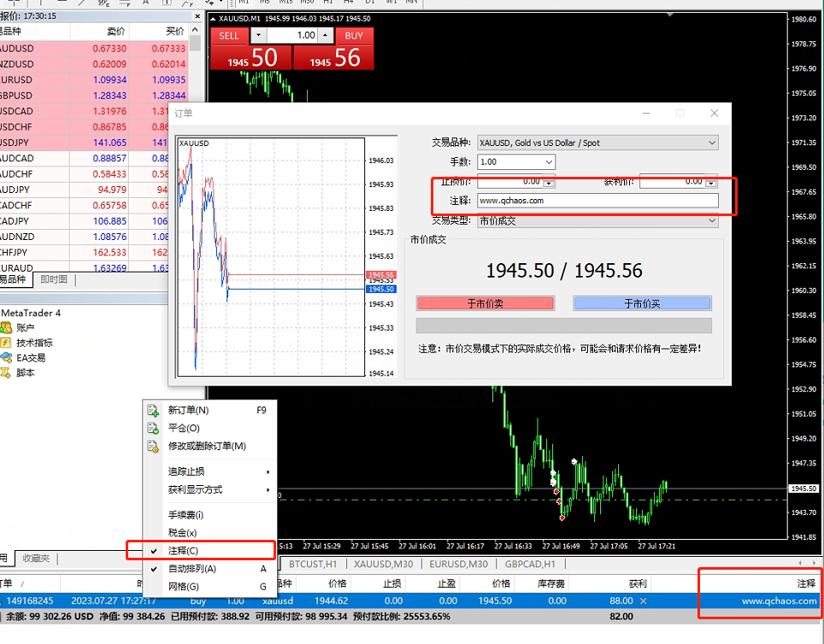
Task: Expand 获利显示方式 profit display submenu
Action: [x=209, y=489]
